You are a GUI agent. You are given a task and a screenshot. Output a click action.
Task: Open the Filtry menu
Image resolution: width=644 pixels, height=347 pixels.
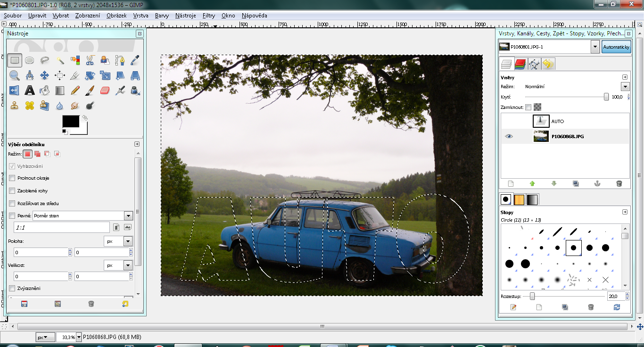point(208,16)
